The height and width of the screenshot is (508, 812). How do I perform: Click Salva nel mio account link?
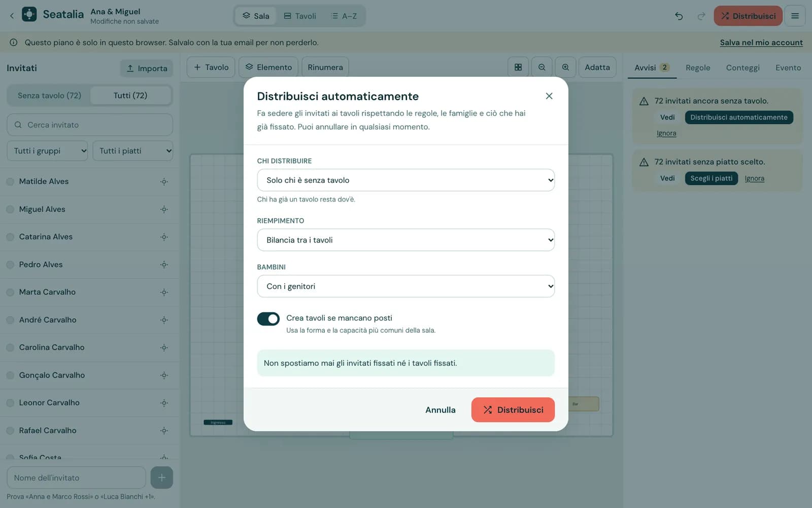[761, 43]
